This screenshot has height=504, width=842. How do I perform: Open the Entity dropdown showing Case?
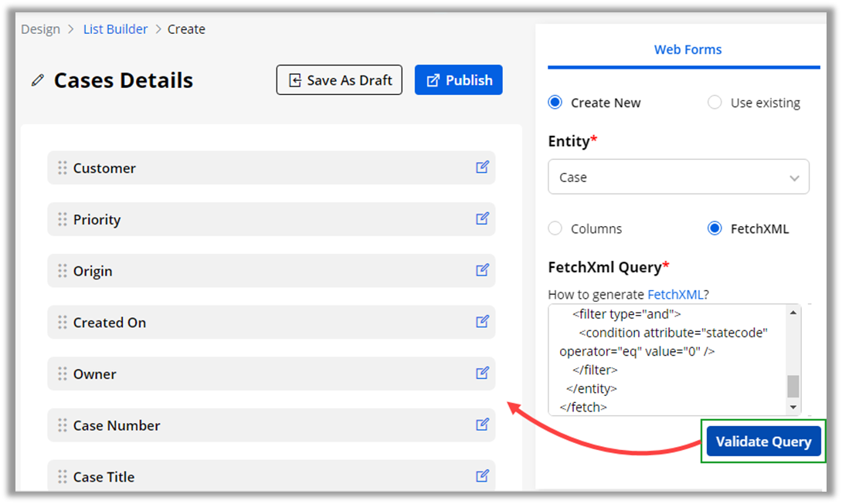pos(678,177)
